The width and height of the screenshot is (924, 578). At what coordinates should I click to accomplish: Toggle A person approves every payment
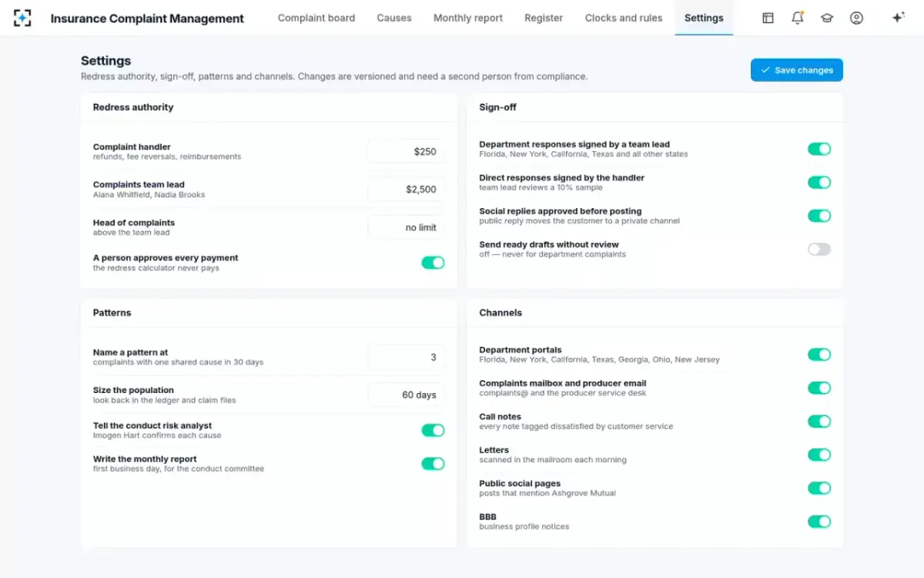433,263
